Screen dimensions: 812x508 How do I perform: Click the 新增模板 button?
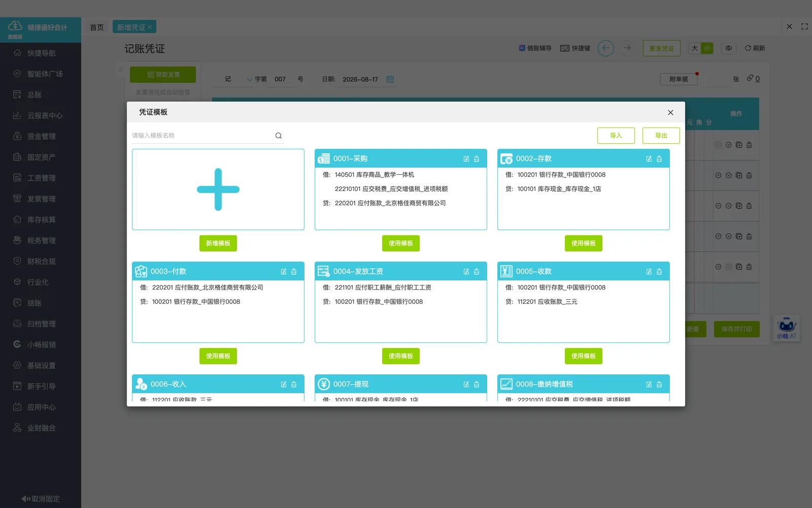click(x=218, y=243)
